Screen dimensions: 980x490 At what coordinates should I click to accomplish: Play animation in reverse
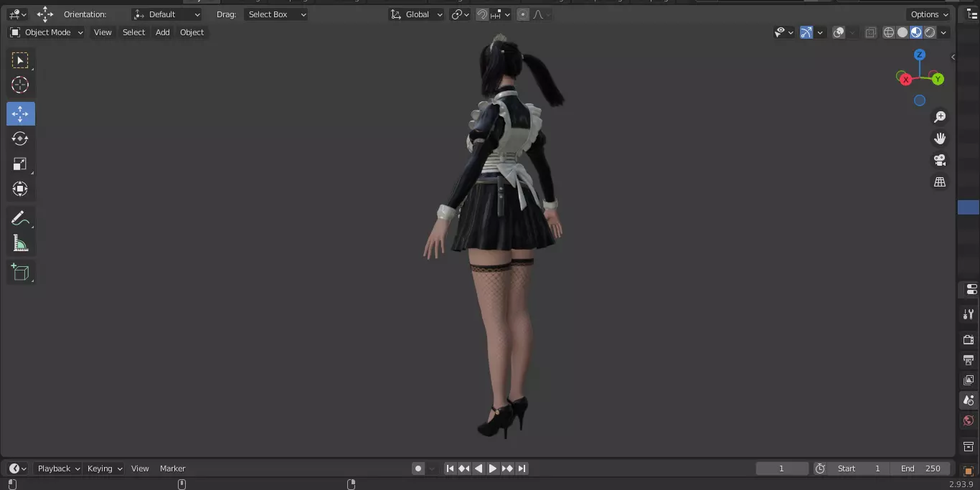479,468
